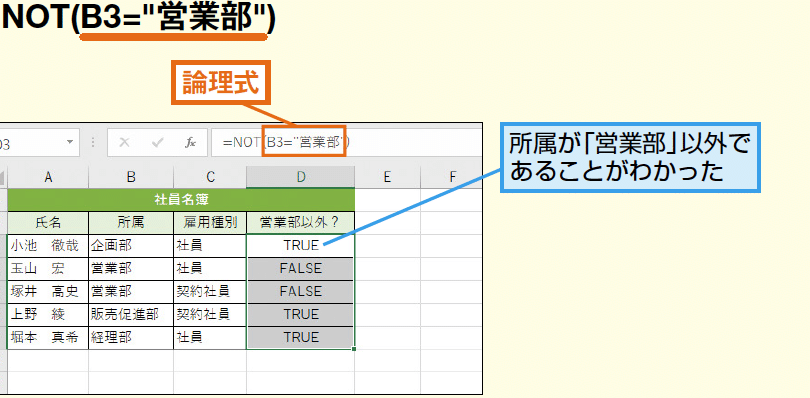Click the 雇用種別 header cell
Image resolution: width=810 pixels, height=398 pixels.
(210, 223)
